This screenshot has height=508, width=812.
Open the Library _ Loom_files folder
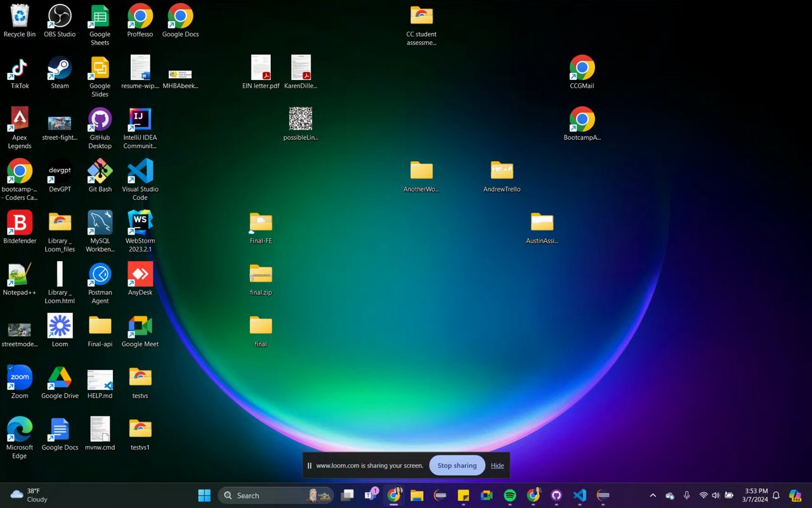(x=60, y=232)
